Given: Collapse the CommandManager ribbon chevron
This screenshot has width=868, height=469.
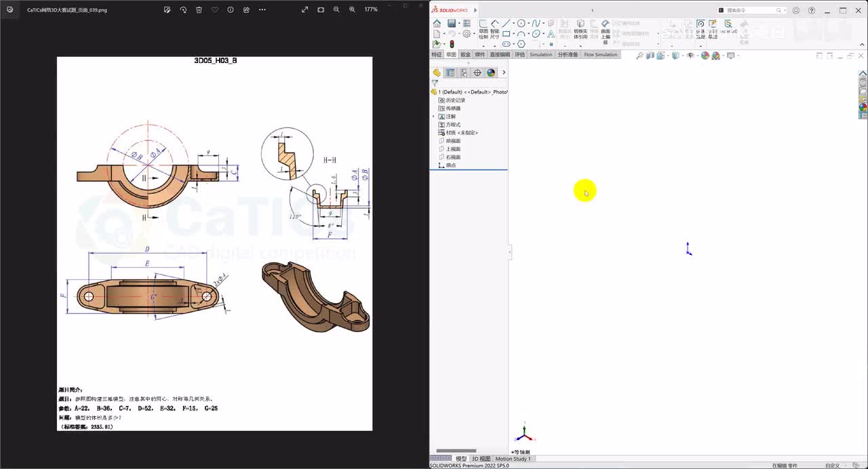Looking at the screenshot, I should click(x=862, y=45).
